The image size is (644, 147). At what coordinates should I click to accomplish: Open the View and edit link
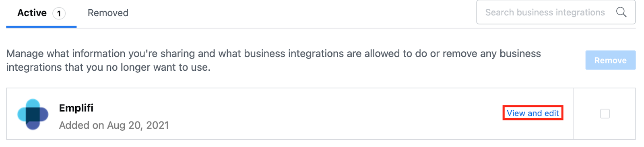[533, 113]
